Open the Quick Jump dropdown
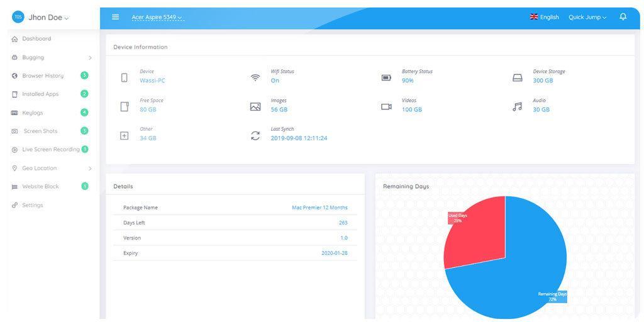This screenshot has width=644, height=322. point(587,18)
